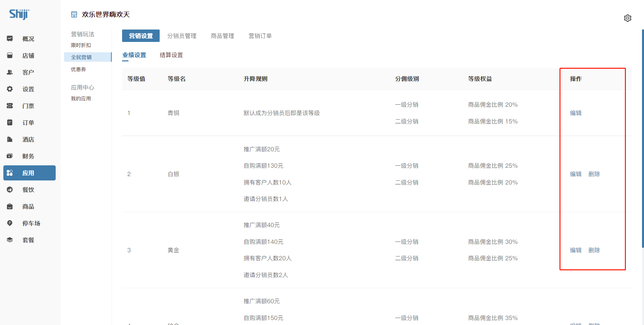644x325 pixels.
Task: Click the 财务 finance icon
Action: coord(10,156)
